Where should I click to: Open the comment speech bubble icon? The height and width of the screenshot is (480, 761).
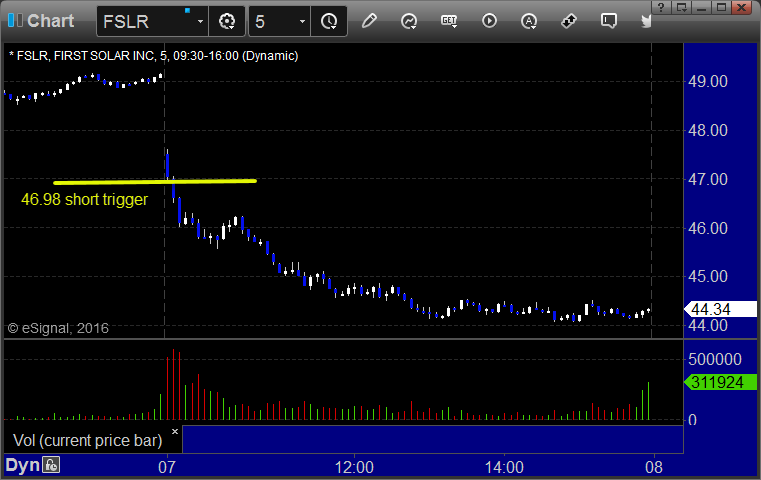609,21
